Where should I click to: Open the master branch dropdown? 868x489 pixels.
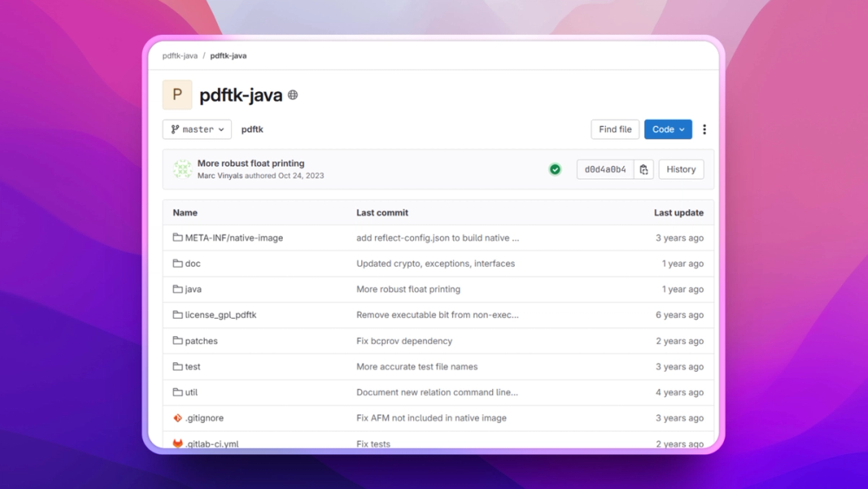(x=197, y=129)
